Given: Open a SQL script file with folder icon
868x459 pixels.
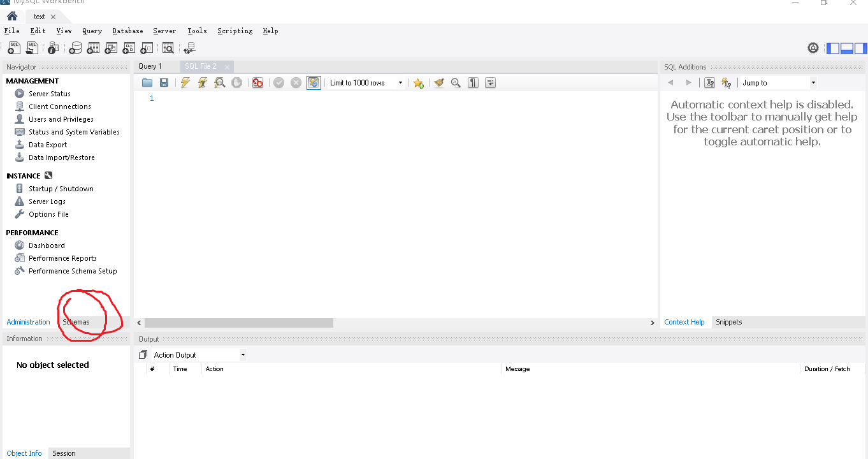Looking at the screenshot, I should pyautogui.click(x=147, y=83).
